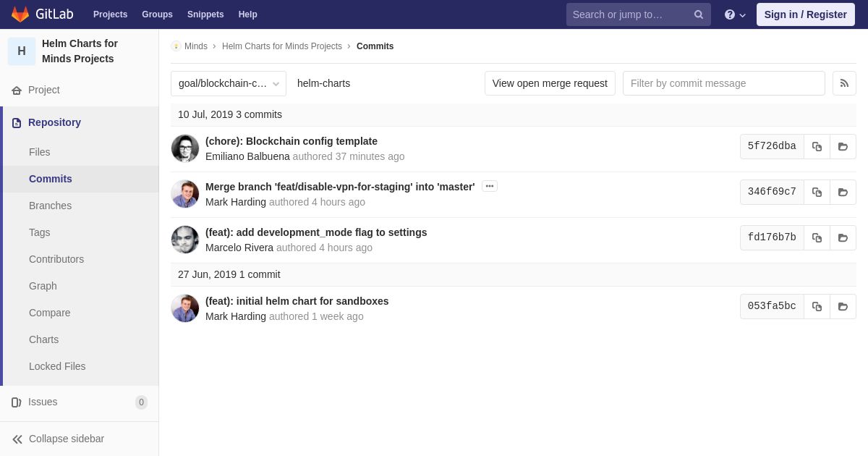Click the GitLab fox logo
868x456 pixels.
point(20,14)
